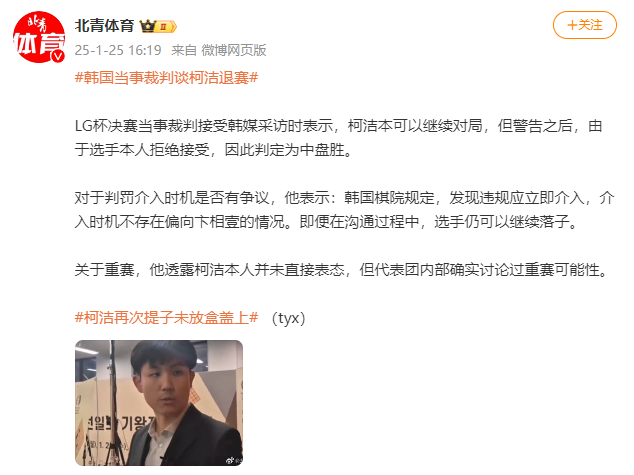Click the paragraph starting with 关于重赛
The image size is (634, 475).
[341, 270]
